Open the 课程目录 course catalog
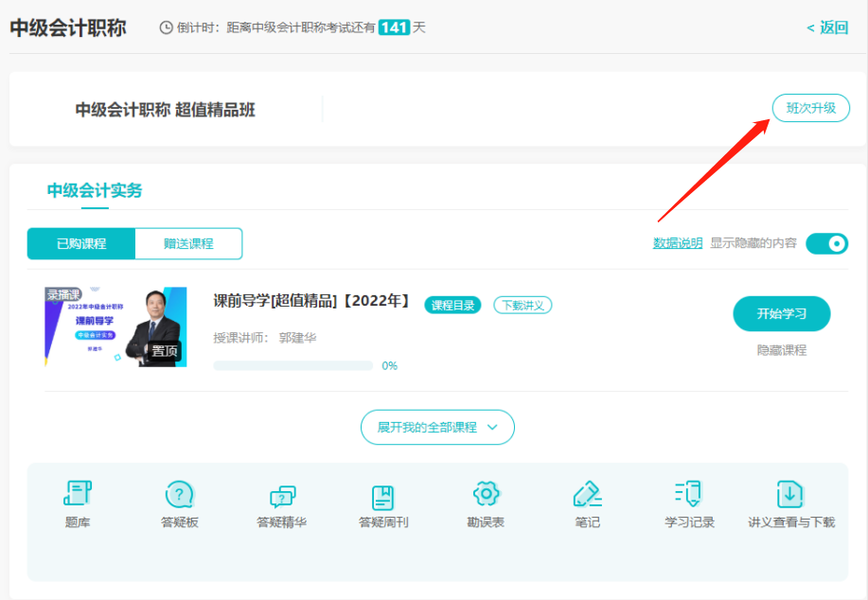Screen dimensions: 868x600 point(452,305)
